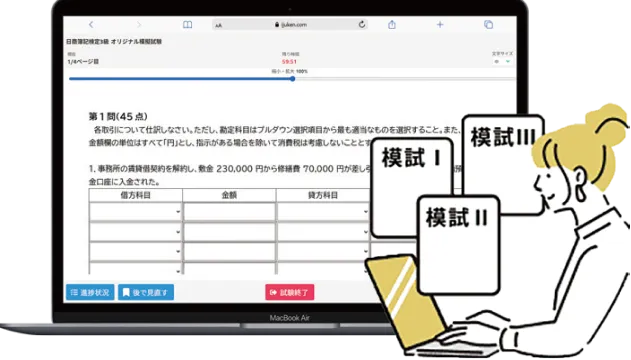
Task: Select the 模試 II card
Action: click(459, 245)
